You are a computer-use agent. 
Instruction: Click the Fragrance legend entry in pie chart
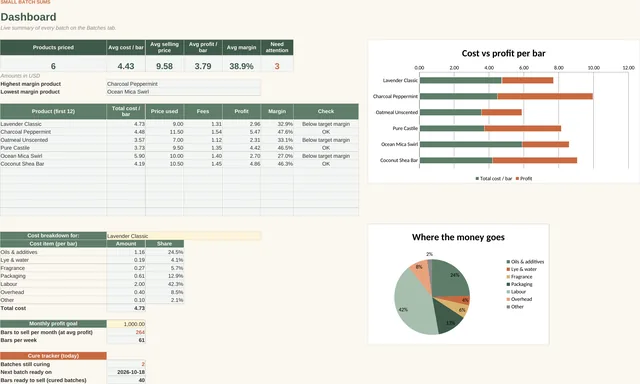click(x=519, y=277)
